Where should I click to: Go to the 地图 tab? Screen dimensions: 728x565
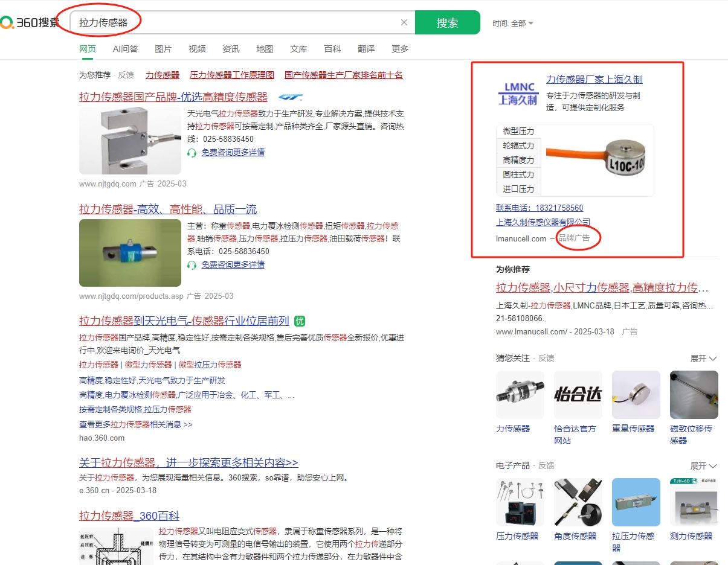coord(265,49)
